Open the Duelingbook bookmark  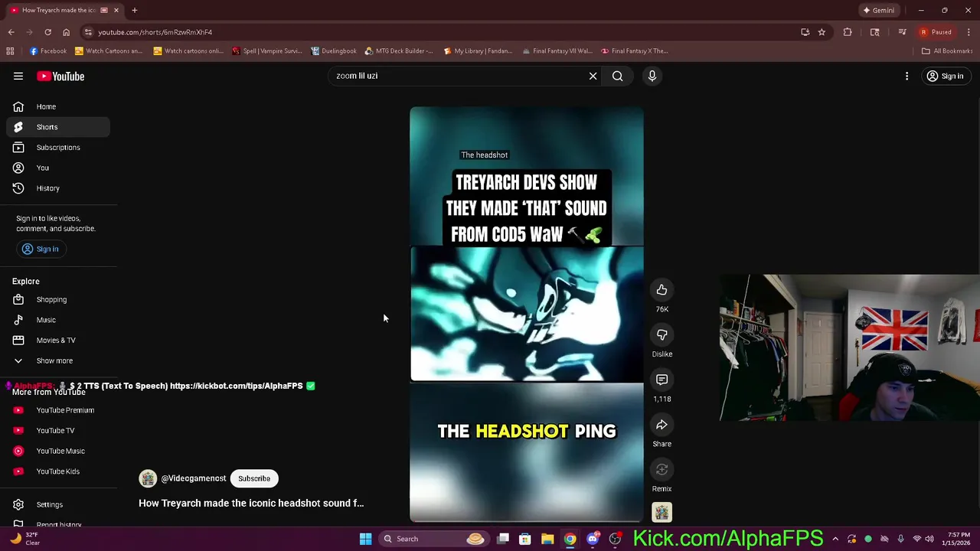coord(333,51)
